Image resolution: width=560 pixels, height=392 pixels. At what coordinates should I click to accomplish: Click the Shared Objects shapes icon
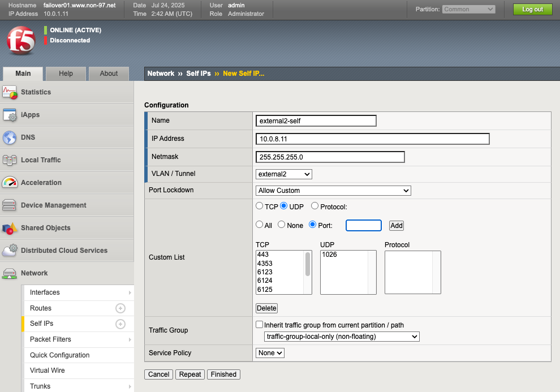tap(10, 228)
